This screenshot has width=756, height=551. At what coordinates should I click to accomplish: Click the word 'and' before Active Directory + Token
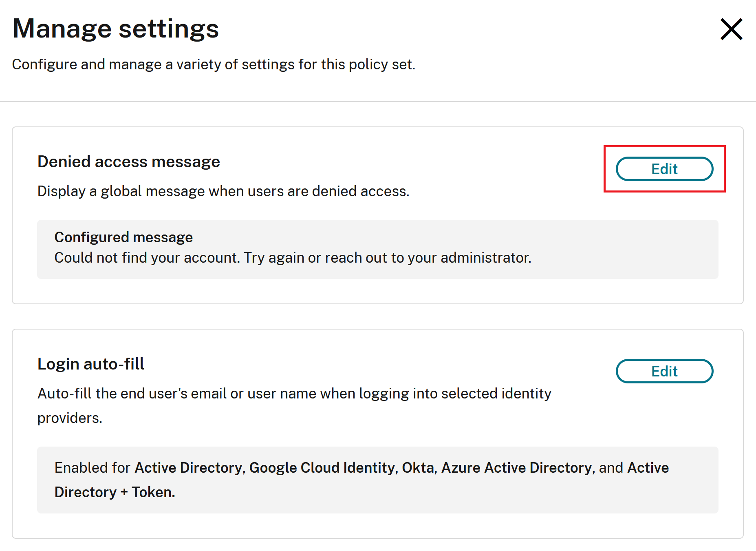tap(611, 468)
